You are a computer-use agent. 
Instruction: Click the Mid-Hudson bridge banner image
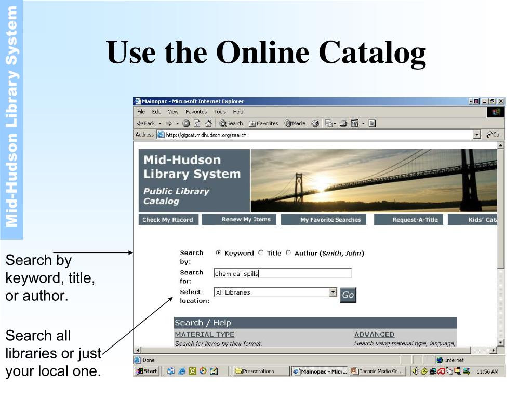[374, 180]
